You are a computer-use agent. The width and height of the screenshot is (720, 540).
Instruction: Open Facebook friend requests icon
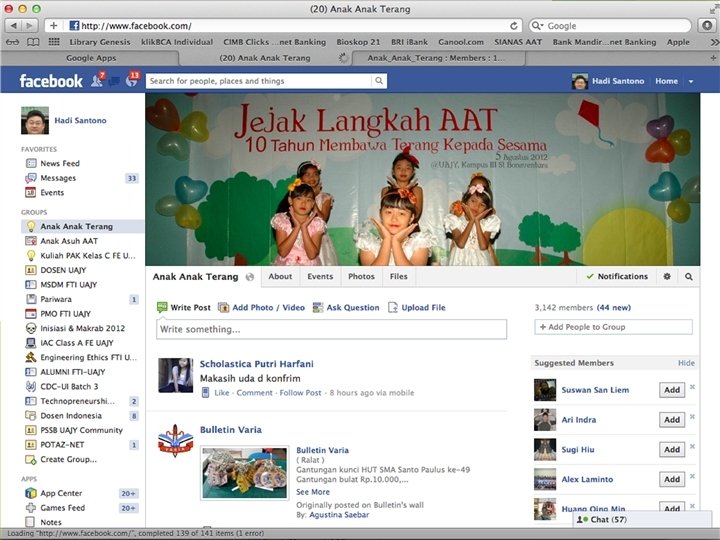pyautogui.click(x=97, y=80)
